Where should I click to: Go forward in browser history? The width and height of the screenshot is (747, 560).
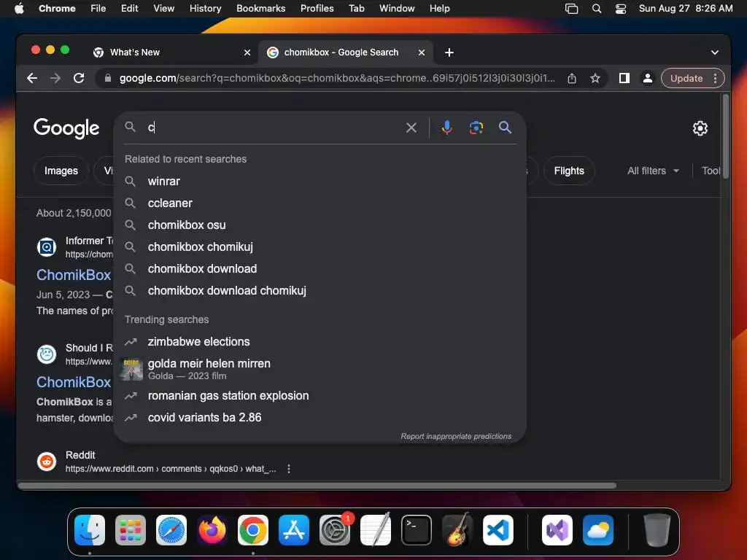tap(55, 78)
